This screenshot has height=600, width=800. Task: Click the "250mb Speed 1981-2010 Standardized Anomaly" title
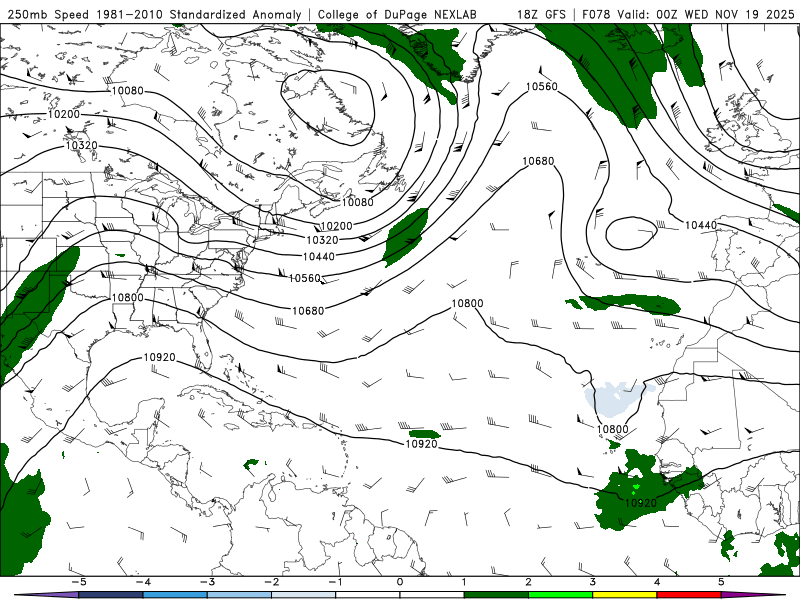pos(154,14)
